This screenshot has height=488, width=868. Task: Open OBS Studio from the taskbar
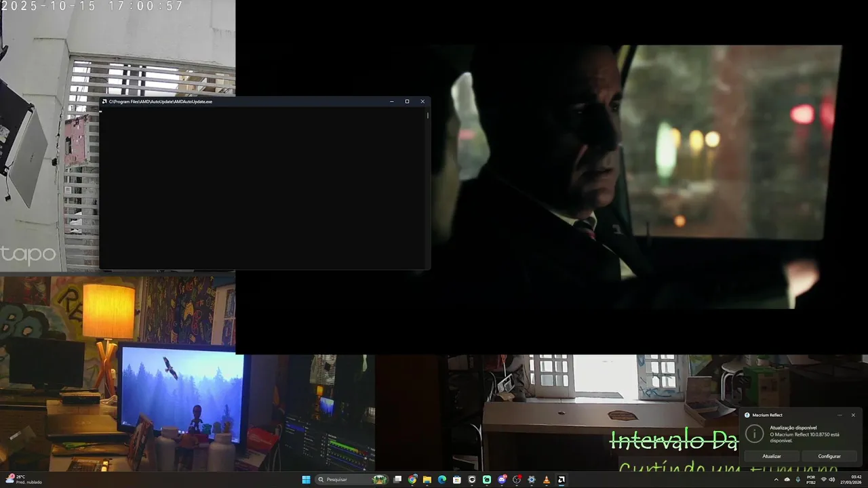pyautogui.click(x=517, y=480)
